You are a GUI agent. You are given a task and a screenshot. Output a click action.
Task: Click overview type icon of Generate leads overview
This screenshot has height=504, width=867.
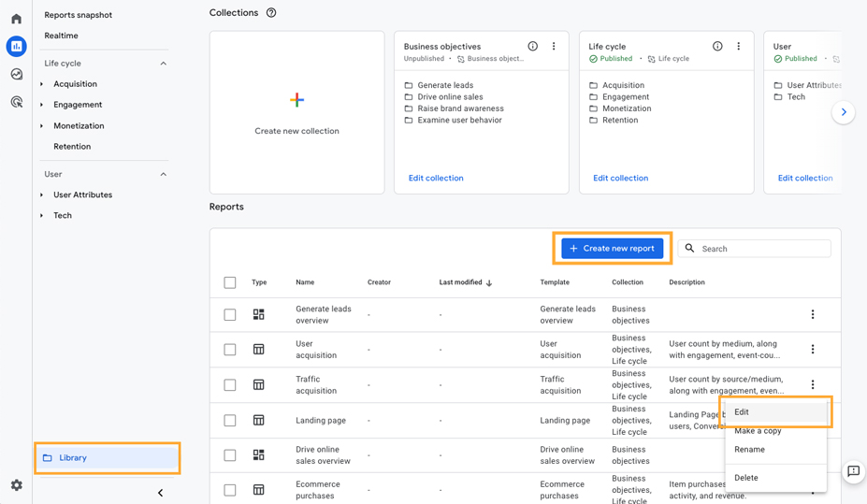click(259, 314)
